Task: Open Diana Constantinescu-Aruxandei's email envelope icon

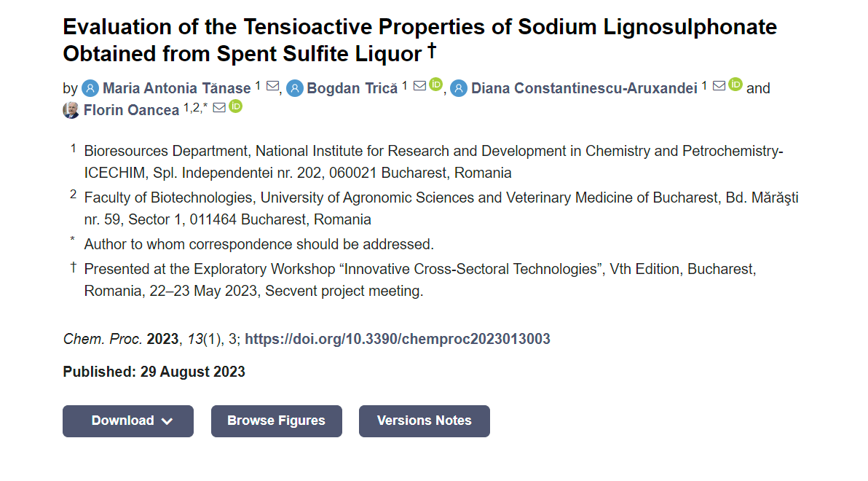Action: point(719,86)
